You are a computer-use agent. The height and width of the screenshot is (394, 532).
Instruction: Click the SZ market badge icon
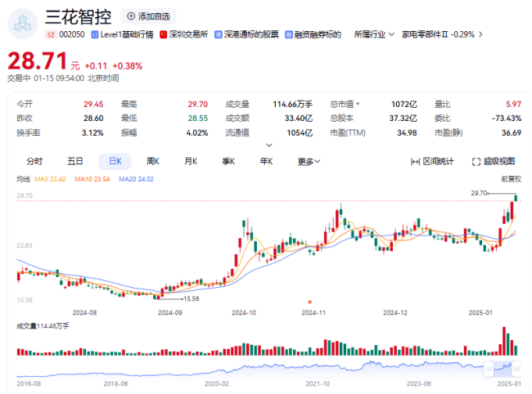click(51, 34)
